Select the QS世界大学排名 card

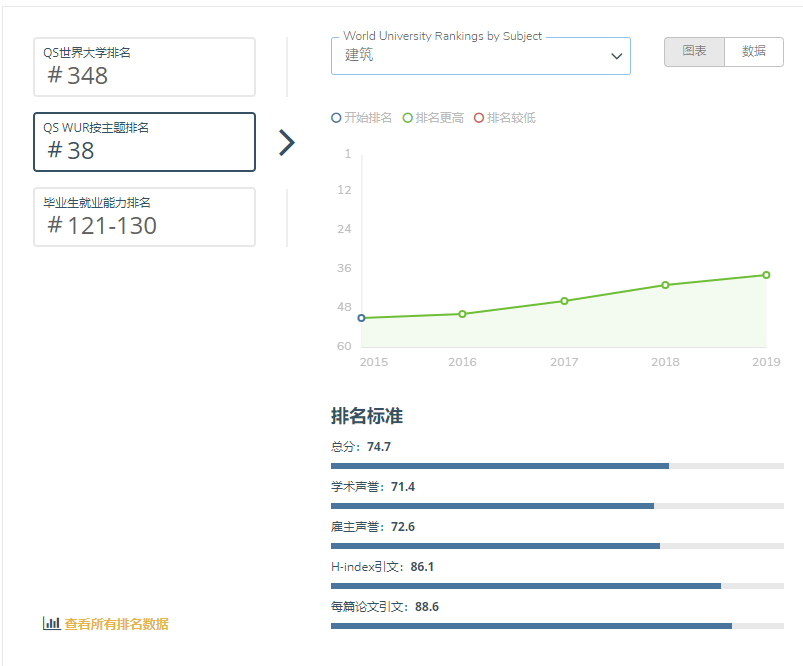point(144,67)
